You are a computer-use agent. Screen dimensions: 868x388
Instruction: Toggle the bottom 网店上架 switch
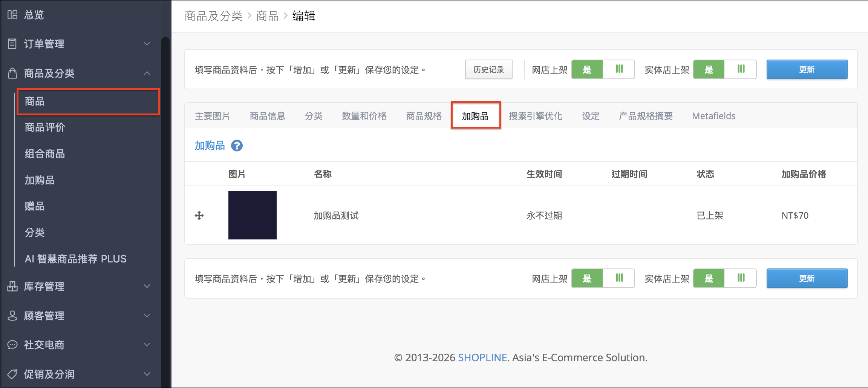click(603, 278)
